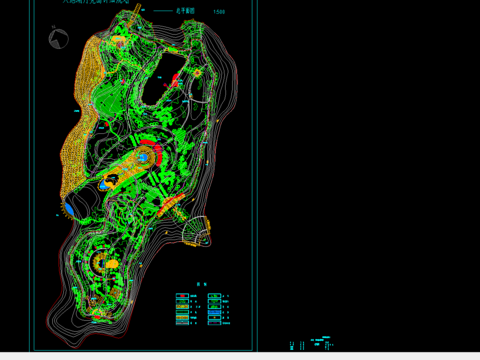
Task: Click the octagonal pavilion in northeast
Action: point(197,72)
